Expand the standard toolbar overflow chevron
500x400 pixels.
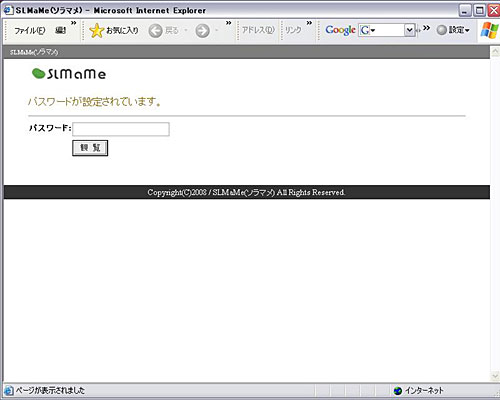(x=228, y=23)
